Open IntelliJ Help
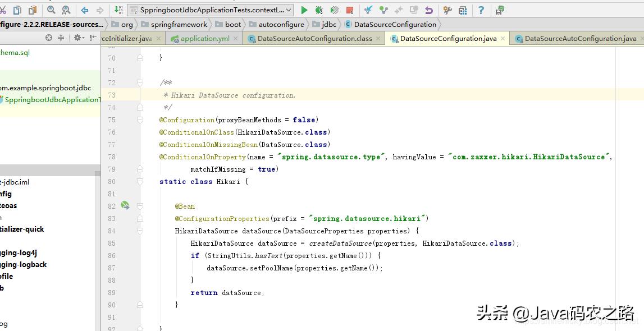The image size is (644, 331). [x=481, y=10]
